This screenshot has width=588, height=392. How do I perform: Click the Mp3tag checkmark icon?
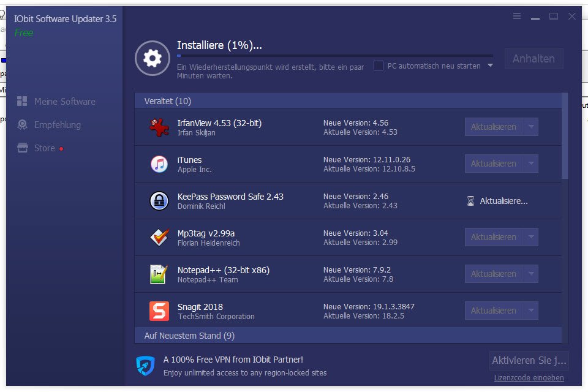(x=159, y=238)
